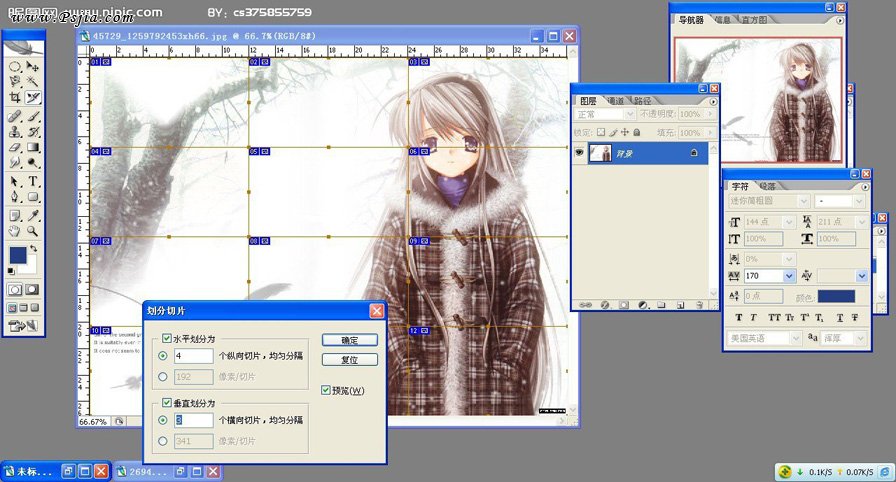Switch to the 通道 channels tab

click(x=615, y=101)
